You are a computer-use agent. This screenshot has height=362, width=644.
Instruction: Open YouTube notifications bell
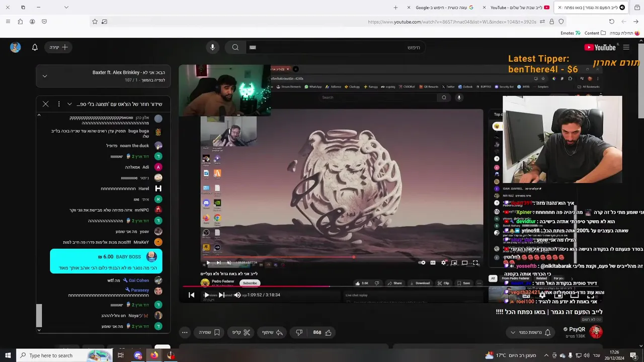click(x=35, y=47)
